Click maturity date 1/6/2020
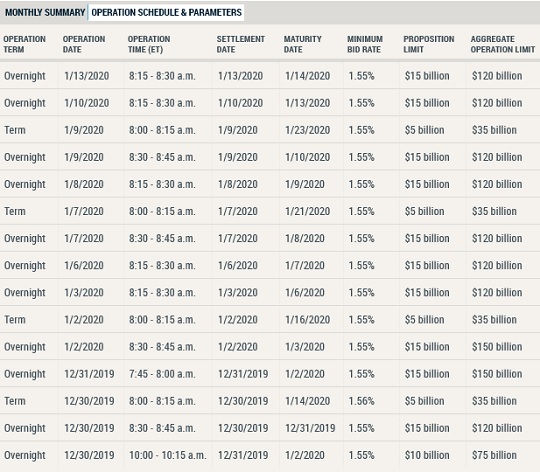540x472 pixels. 305,293
